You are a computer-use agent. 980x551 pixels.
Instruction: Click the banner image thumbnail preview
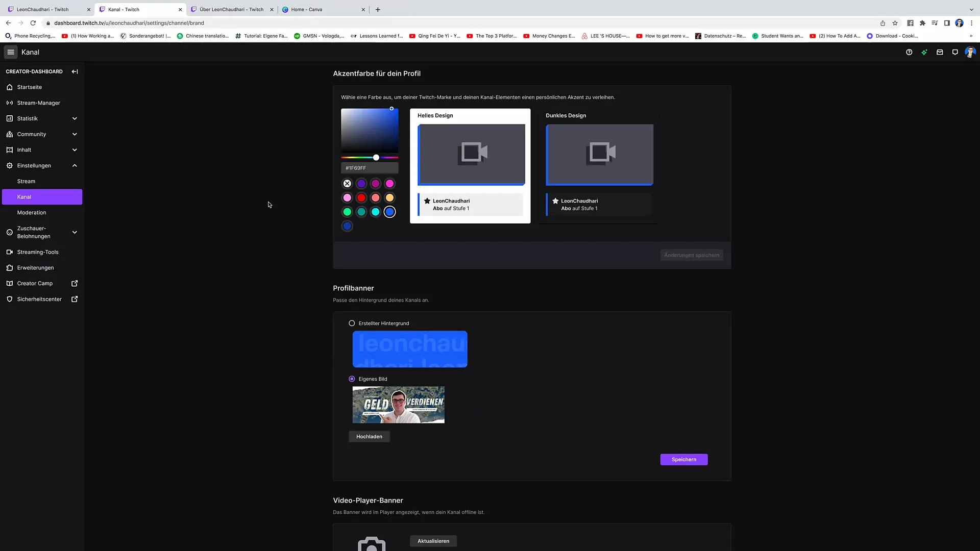pyautogui.click(x=398, y=404)
